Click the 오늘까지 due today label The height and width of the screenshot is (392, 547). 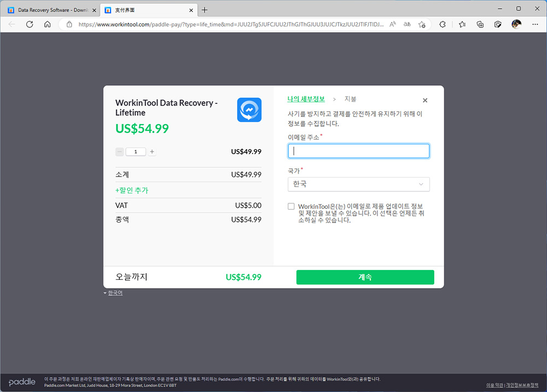pyautogui.click(x=131, y=277)
